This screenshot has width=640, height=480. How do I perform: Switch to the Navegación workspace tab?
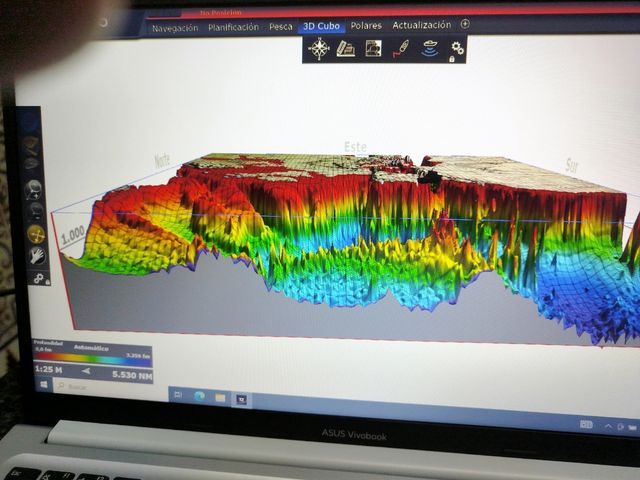click(x=176, y=27)
